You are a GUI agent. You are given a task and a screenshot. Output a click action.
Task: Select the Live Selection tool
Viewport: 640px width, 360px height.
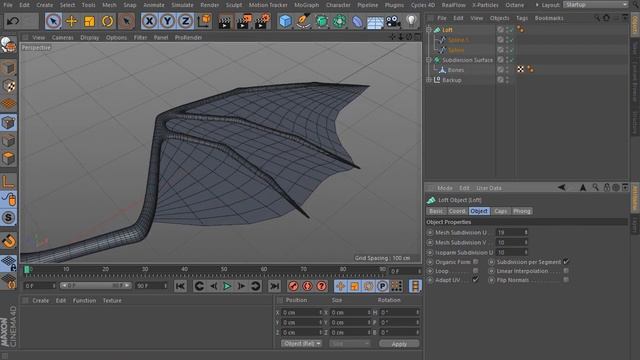pos(53,21)
